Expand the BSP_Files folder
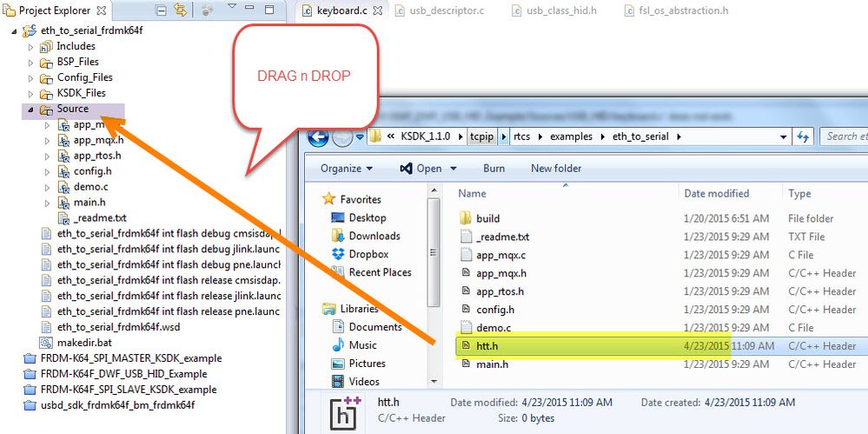868x434 pixels. [x=31, y=63]
